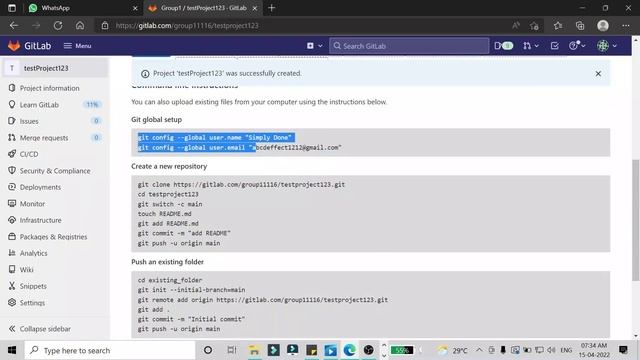Open a new browser tab
The image size is (640, 360).
coord(271,8)
